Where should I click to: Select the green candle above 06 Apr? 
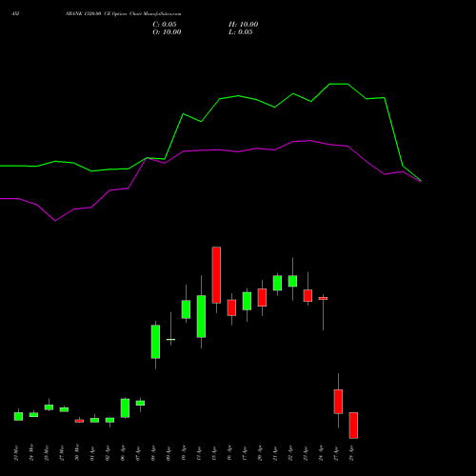point(125,408)
